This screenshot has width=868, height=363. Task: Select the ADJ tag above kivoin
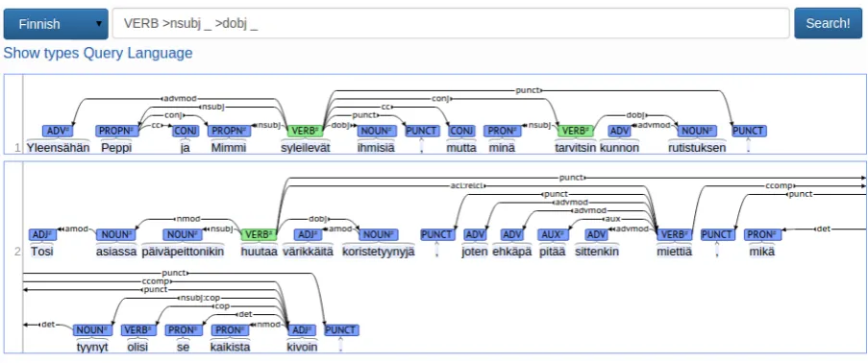tap(302, 330)
